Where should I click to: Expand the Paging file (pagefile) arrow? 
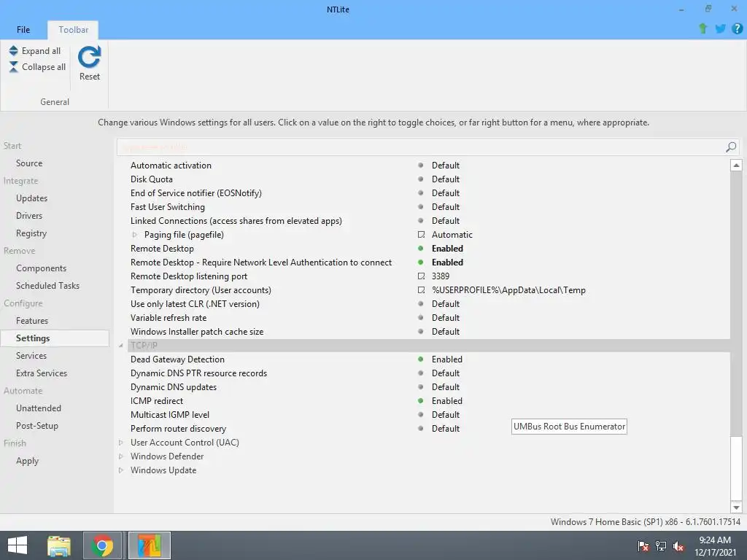135,234
